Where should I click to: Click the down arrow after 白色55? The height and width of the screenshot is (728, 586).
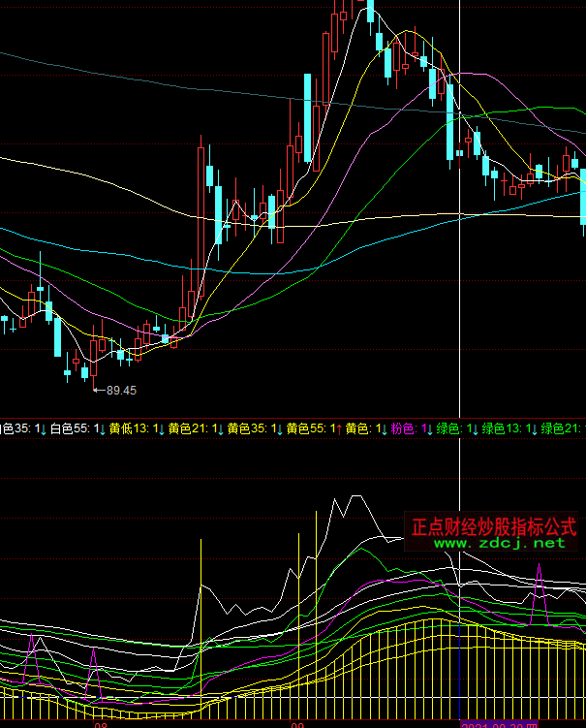(100, 427)
